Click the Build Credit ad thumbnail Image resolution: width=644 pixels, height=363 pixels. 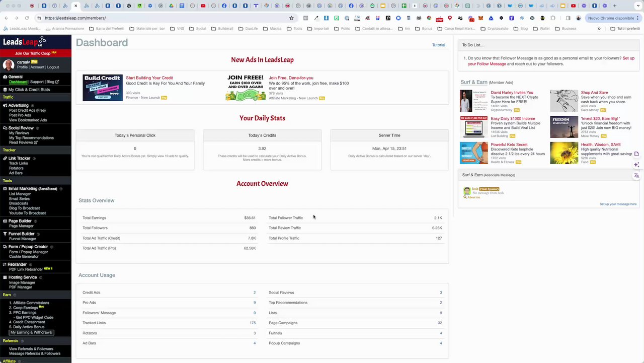click(x=103, y=88)
